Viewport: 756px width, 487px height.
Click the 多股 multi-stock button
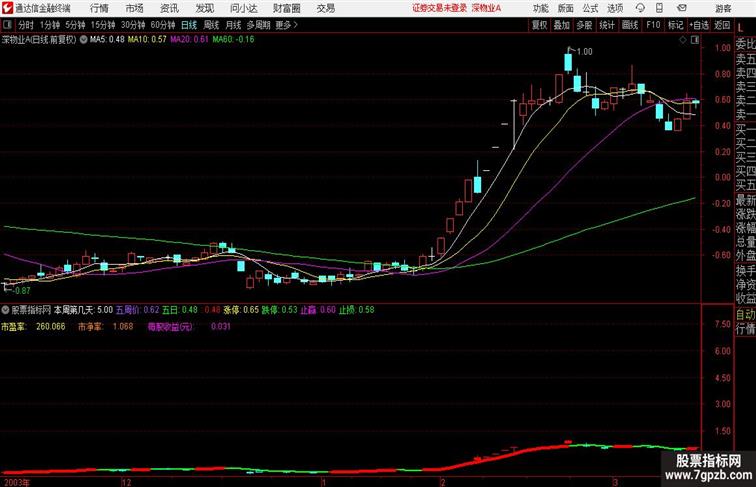[x=584, y=25]
